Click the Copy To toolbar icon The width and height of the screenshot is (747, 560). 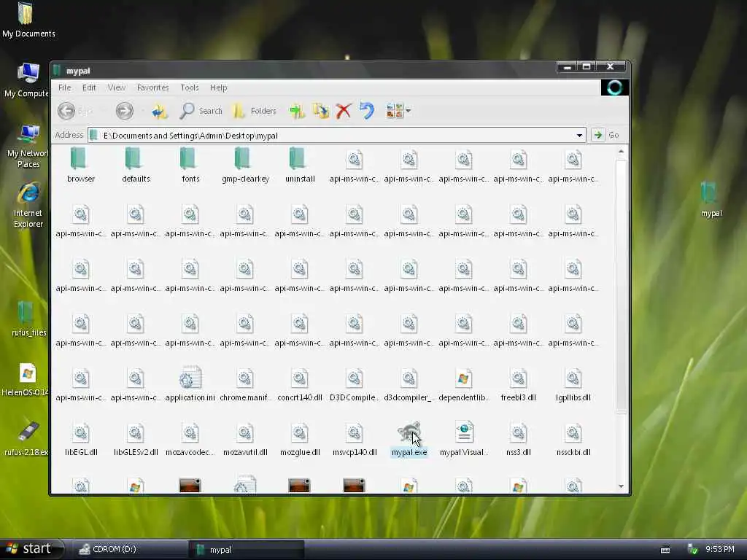coord(321,111)
